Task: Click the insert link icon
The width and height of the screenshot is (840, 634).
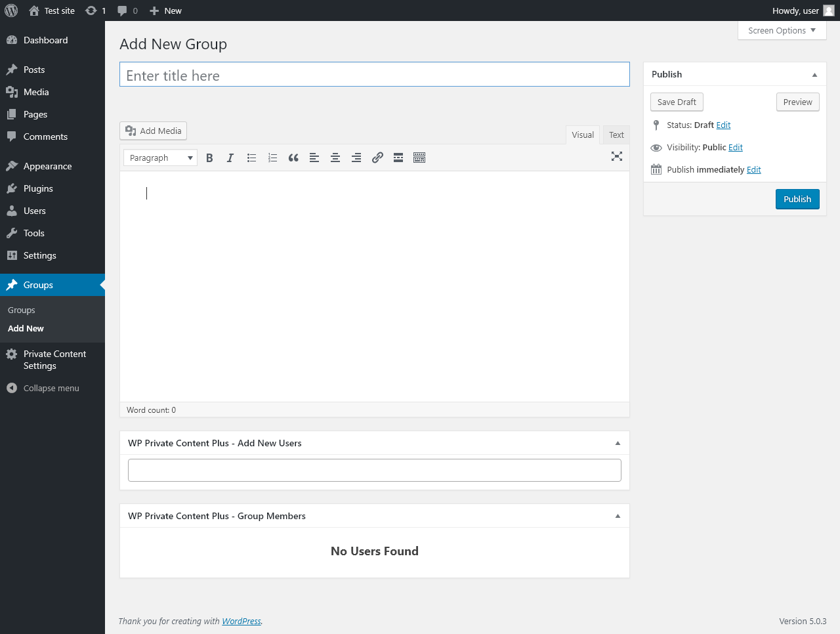Action: coord(377,158)
